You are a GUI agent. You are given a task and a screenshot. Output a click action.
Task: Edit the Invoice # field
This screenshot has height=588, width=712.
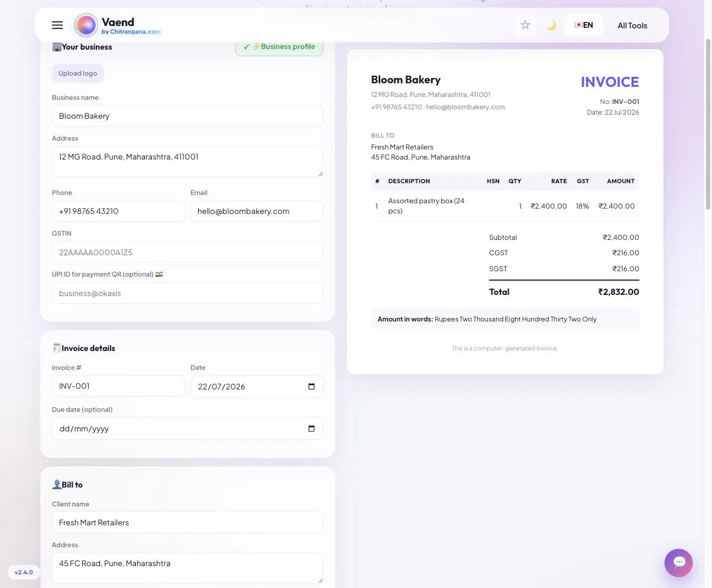118,386
